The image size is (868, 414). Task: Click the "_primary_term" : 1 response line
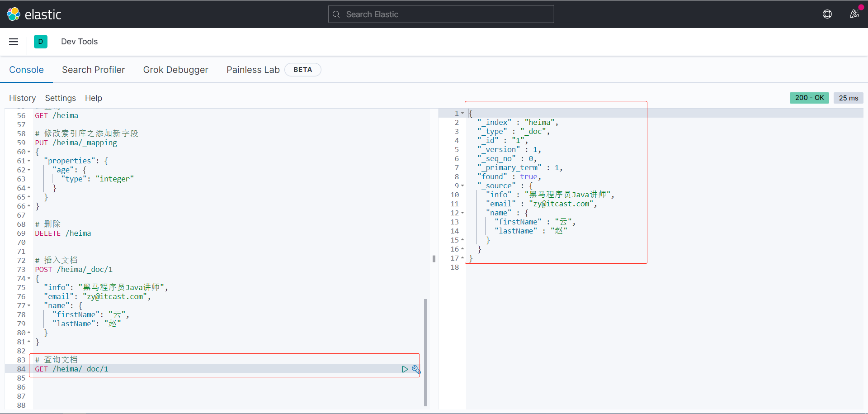pyautogui.click(x=520, y=168)
